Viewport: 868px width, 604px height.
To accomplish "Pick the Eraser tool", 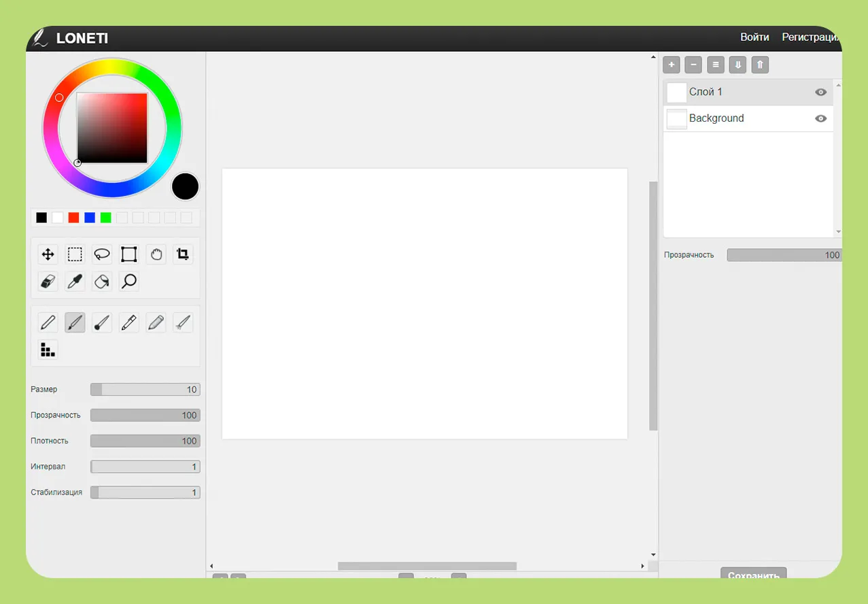I will coord(48,281).
